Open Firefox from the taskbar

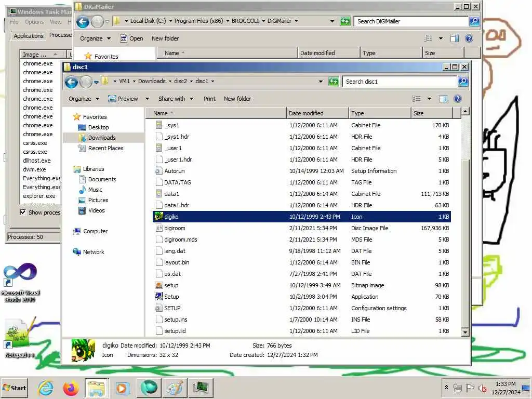[x=71, y=388]
